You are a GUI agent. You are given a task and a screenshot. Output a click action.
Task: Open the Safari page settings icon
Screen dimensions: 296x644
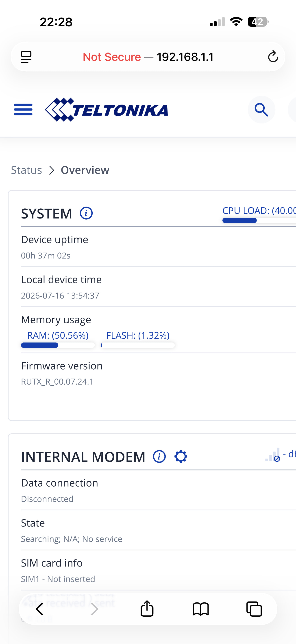26,57
